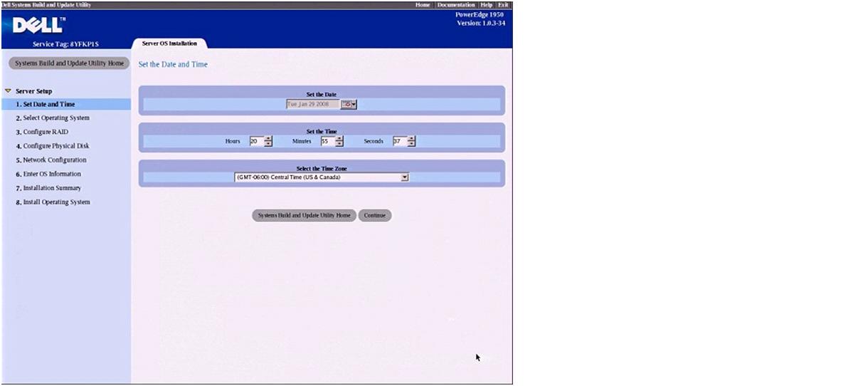Go to step 8 Install Operating System
Screen dimensions: 868x386
tap(53, 202)
